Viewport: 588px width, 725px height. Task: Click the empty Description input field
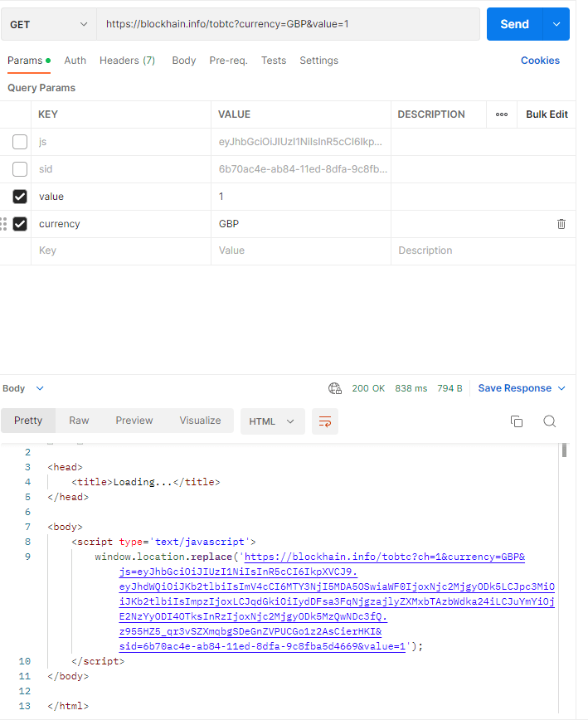point(483,251)
